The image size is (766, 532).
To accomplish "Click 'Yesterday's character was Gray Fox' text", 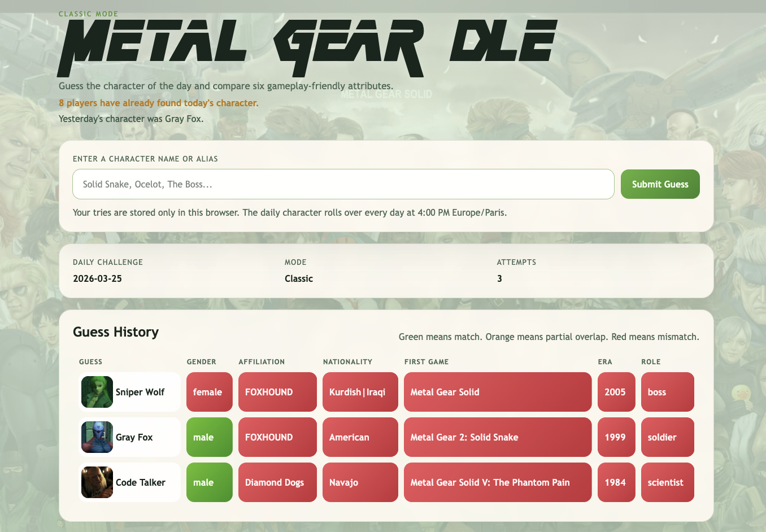I will (132, 119).
